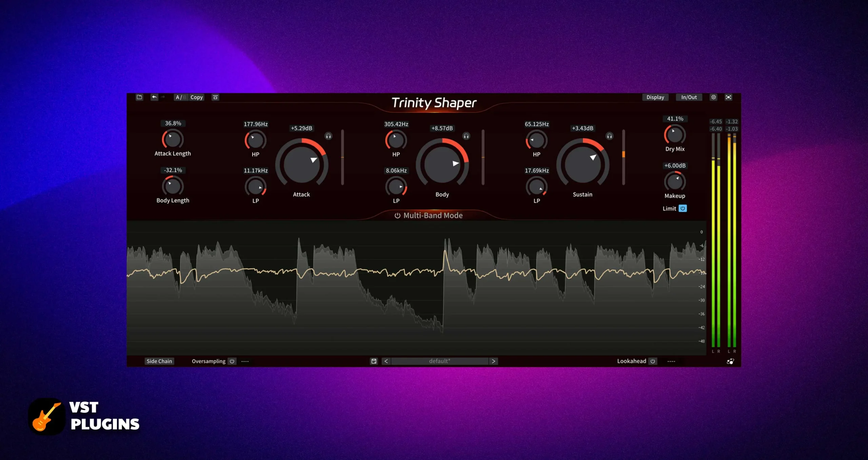Enable Multi-Band Mode

(429, 215)
